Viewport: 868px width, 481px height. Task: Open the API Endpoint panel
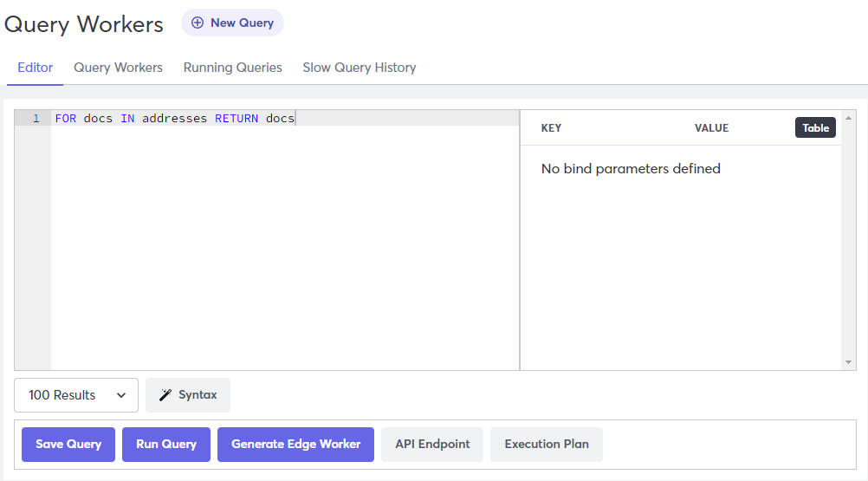coord(432,445)
